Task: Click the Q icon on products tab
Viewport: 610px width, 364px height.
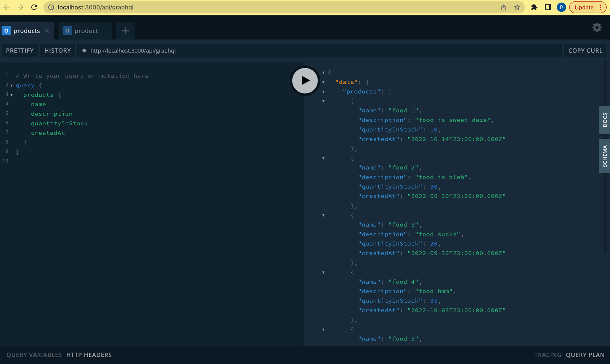Action: (x=6, y=31)
